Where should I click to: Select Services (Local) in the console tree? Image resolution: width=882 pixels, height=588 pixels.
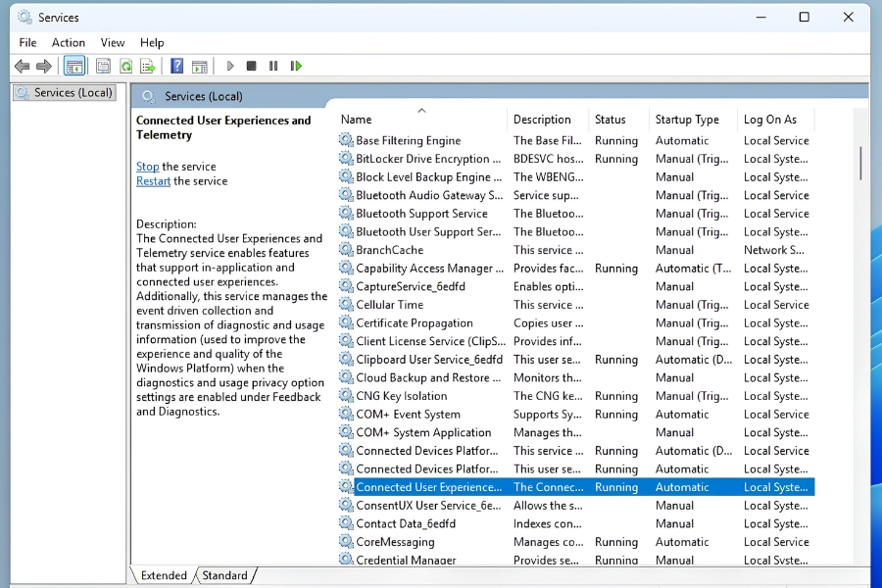coord(65,93)
